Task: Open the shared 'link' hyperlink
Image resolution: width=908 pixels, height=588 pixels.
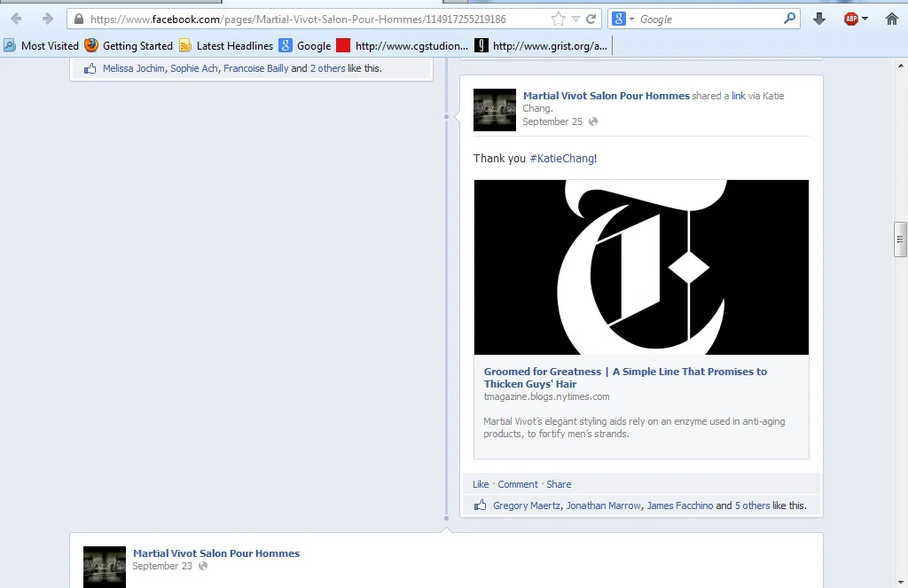Action: click(739, 96)
